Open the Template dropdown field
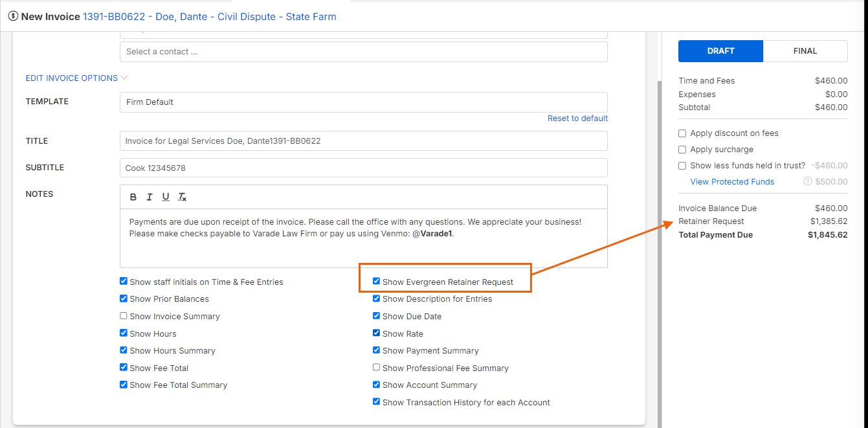Screen dimensions: 868x428 (x=363, y=102)
